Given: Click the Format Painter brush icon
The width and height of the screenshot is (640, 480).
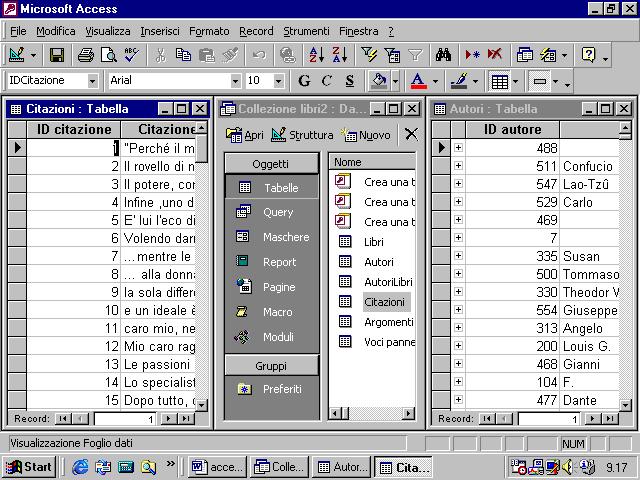Looking at the screenshot, I should [230, 55].
